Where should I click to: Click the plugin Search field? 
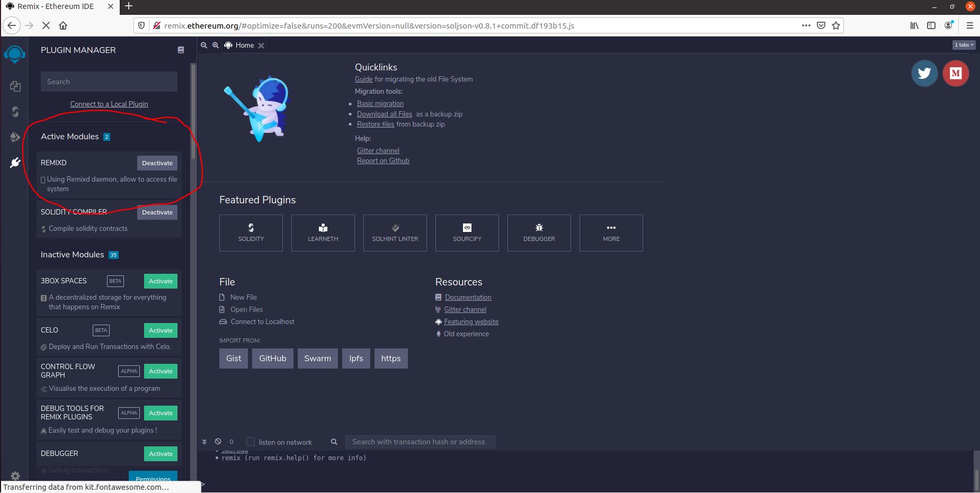point(109,82)
